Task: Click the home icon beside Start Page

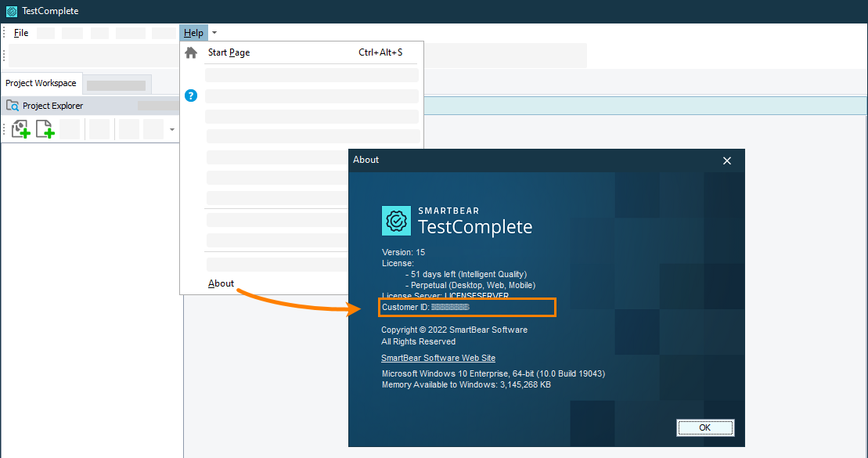Action: [191, 52]
